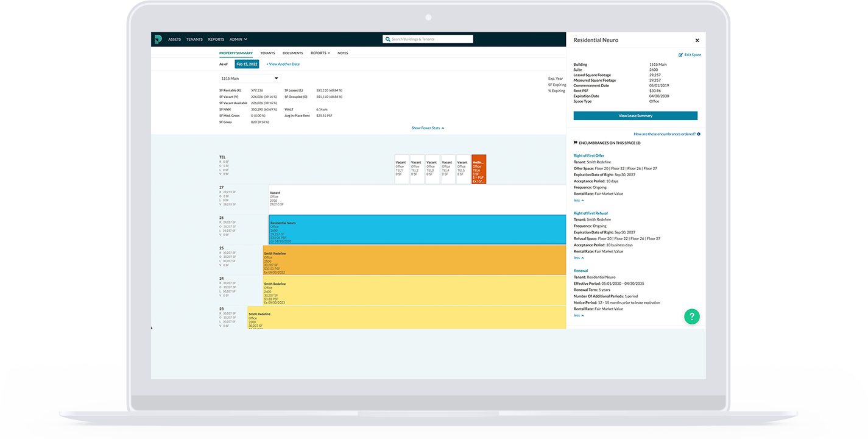The image size is (868, 439).
Task: Click the View Another Date link
Action: pos(283,64)
